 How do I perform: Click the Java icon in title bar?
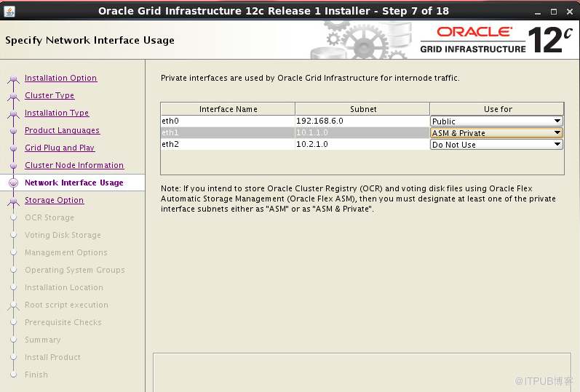(x=9, y=12)
